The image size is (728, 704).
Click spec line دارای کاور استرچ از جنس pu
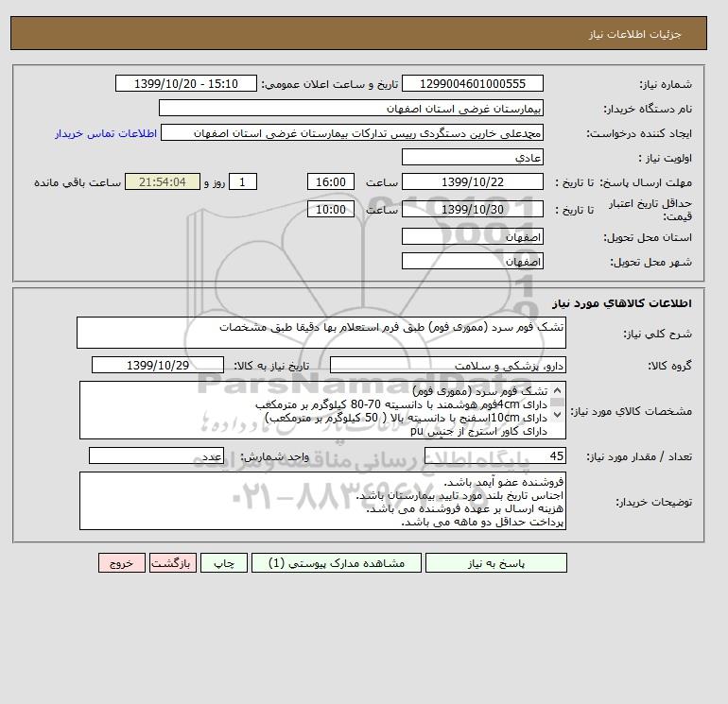478,432
